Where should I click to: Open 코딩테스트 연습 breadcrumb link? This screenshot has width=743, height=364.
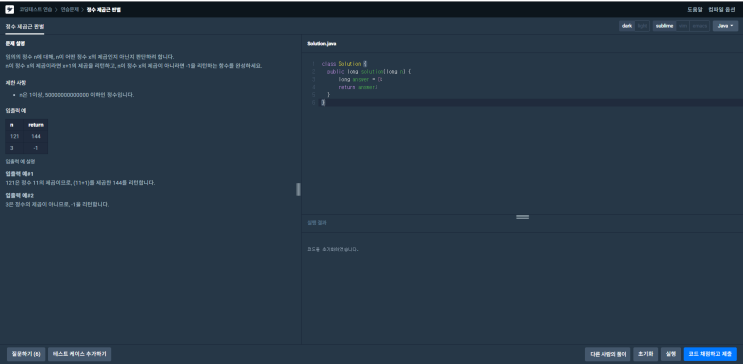pyautogui.click(x=36, y=9)
